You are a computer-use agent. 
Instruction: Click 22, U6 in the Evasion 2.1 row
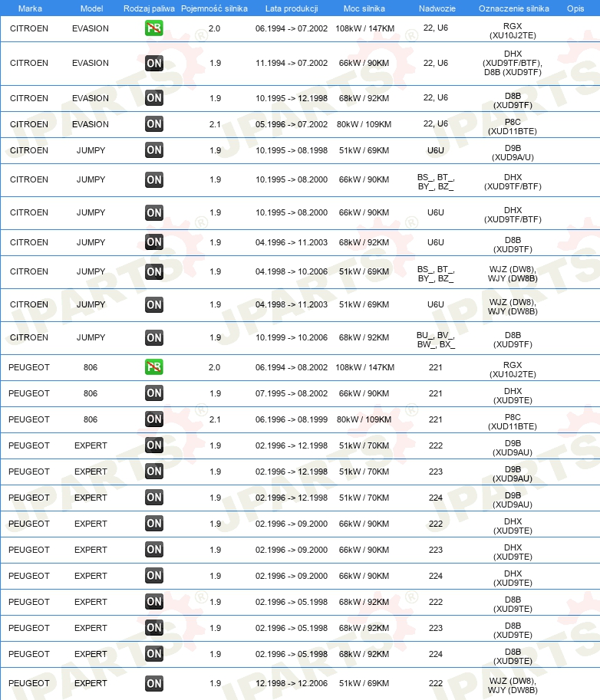click(436, 123)
